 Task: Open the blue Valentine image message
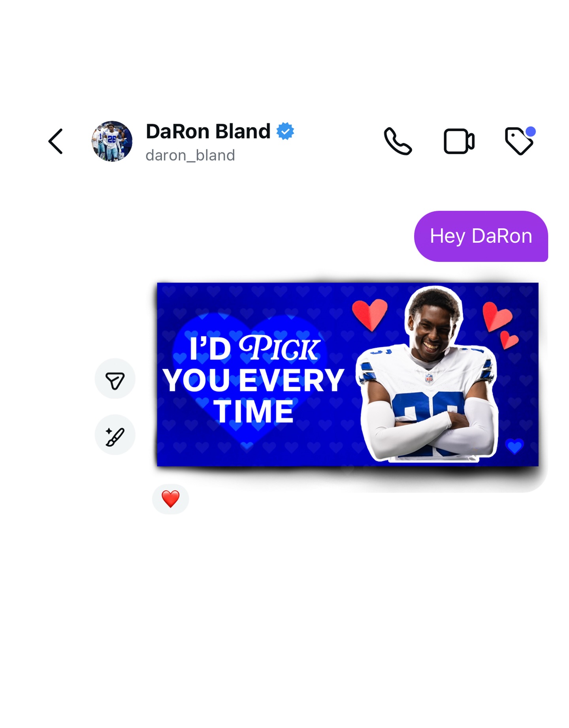pyautogui.click(x=347, y=374)
